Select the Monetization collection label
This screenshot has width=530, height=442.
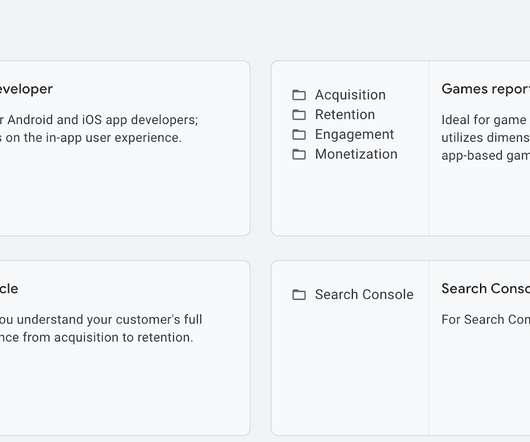tap(356, 154)
